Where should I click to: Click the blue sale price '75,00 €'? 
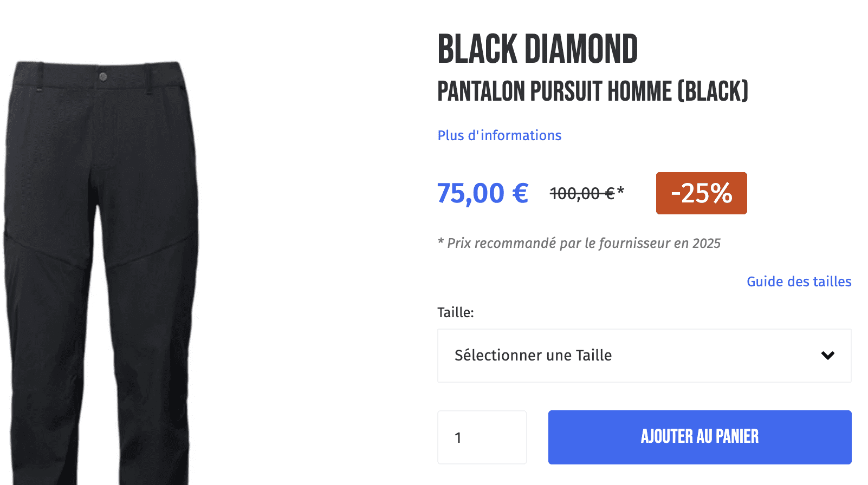(482, 193)
